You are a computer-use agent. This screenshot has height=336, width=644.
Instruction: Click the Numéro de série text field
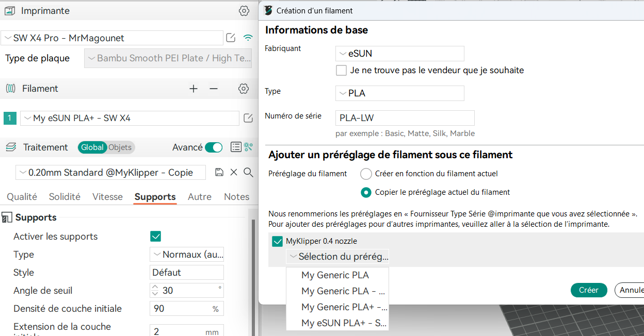point(405,118)
